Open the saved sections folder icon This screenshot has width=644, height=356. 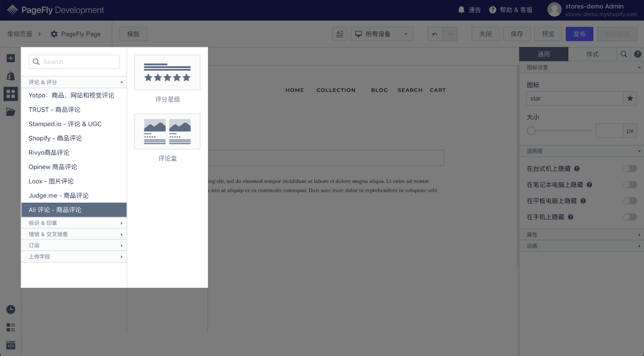11,112
